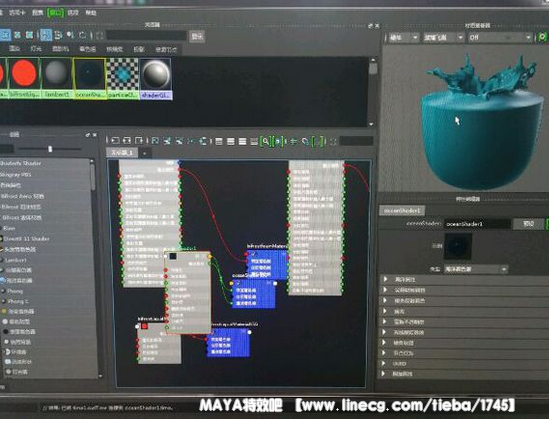The image size is (549, 422).
Task: Open the 选项 Options menu
Action: tap(73, 13)
